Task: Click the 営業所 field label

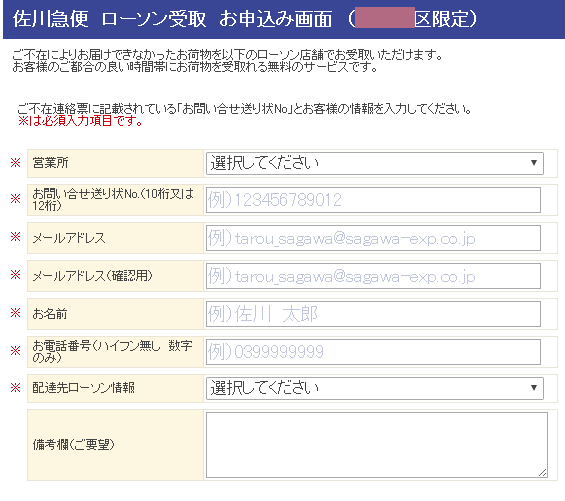Action: [x=50, y=163]
